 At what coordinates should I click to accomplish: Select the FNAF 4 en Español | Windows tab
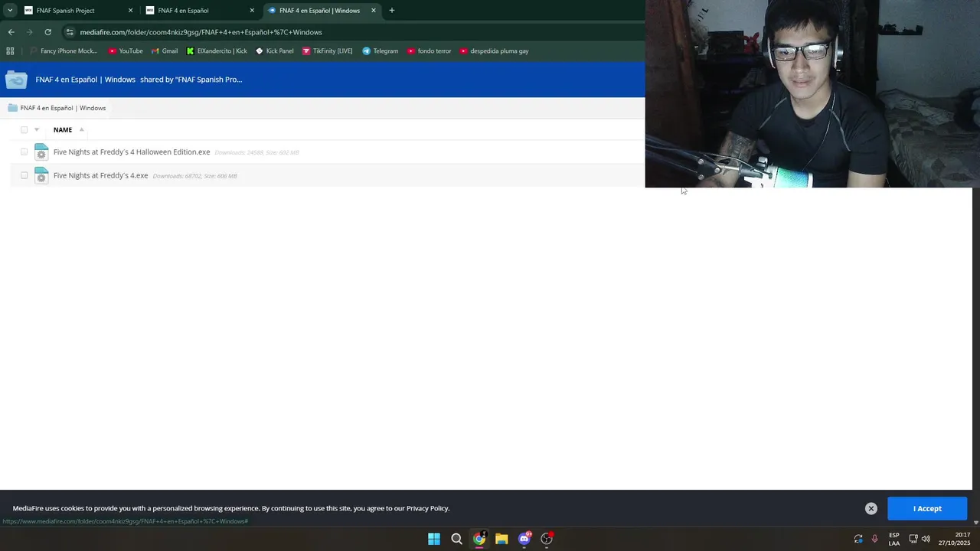click(322, 11)
